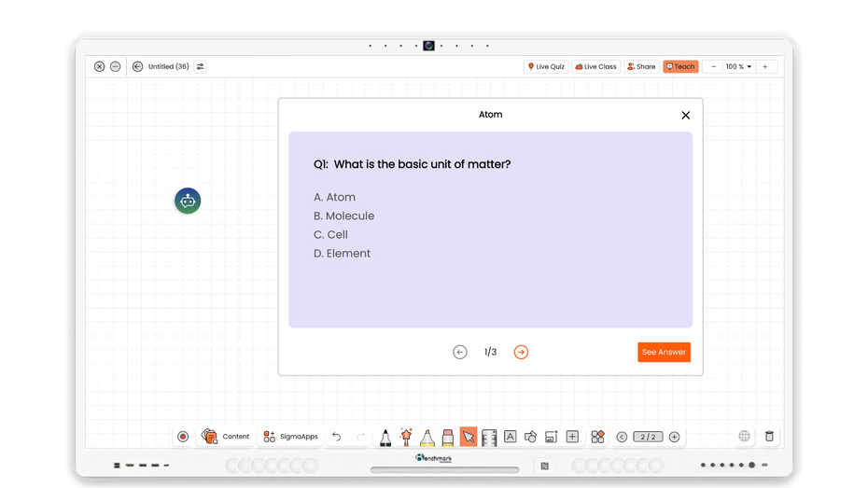This screenshot has width=868, height=488.
Task: Open board settings sliders icon
Action: tap(201, 66)
